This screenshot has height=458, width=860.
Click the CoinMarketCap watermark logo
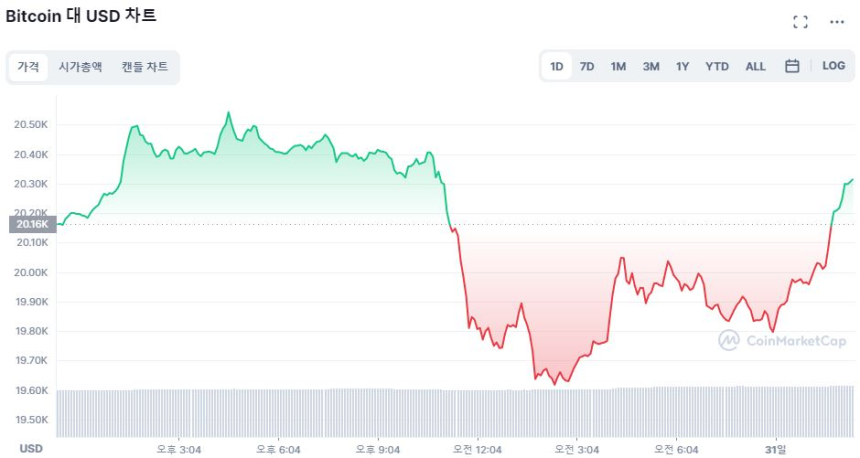[x=782, y=341]
